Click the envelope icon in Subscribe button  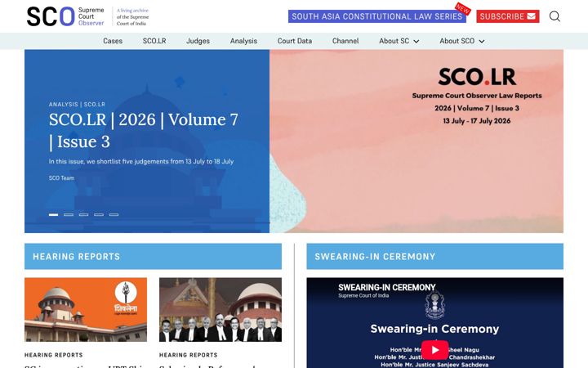[531, 16]
